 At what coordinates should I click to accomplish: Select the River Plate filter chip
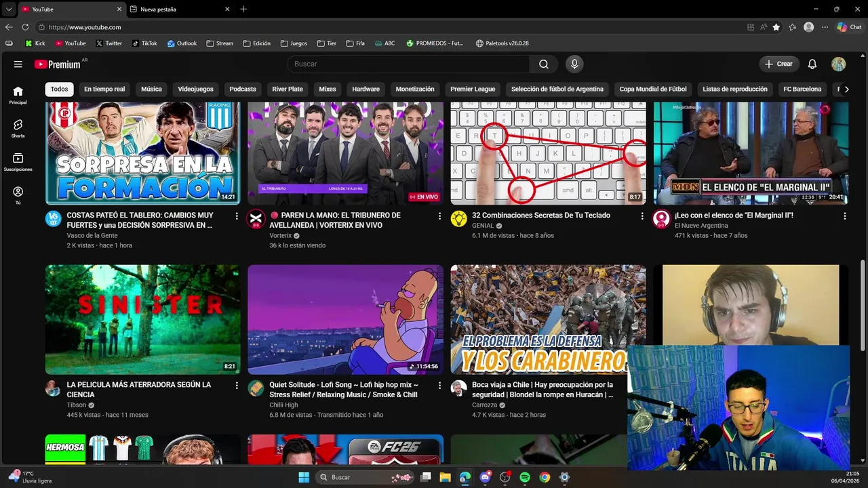[288, 89]
